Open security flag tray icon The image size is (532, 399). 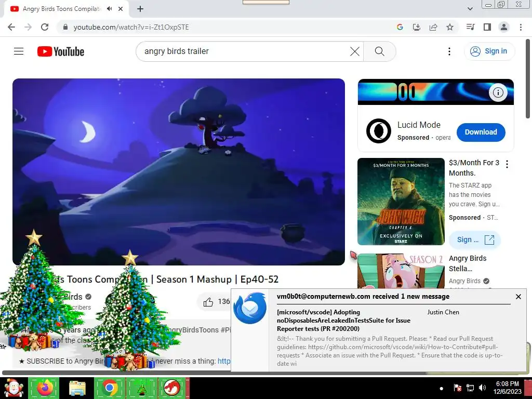point(457,388)
